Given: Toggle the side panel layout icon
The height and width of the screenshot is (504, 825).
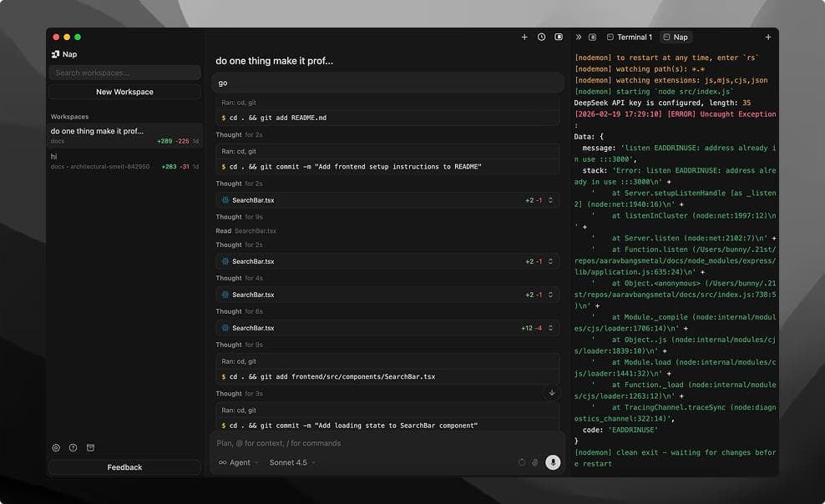Looking at the screenshot, I should (559, 38).
